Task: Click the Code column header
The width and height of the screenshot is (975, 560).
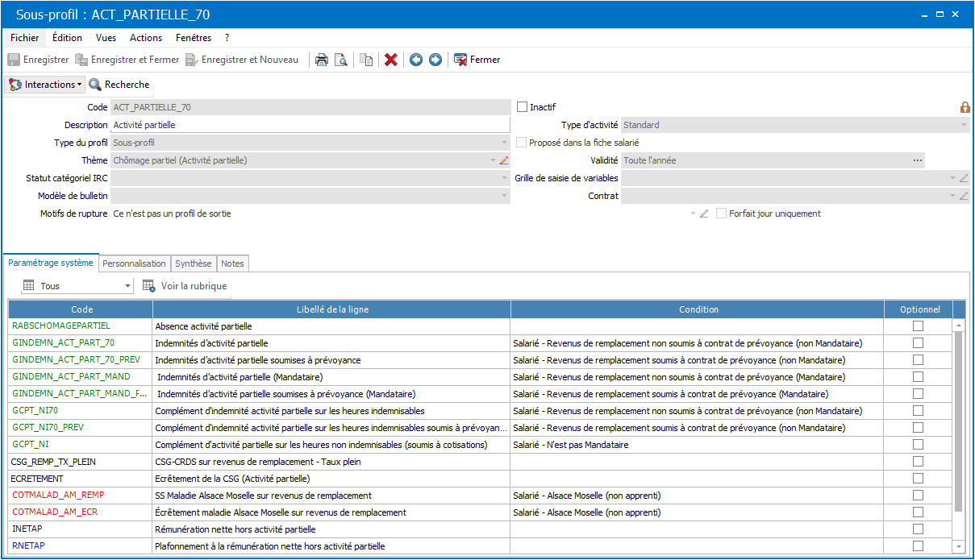Action: (x=81, y=309)
